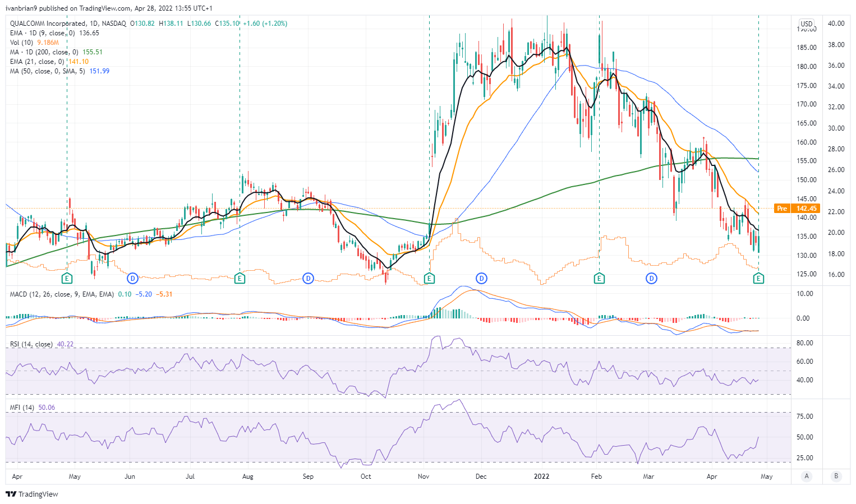
Task: Select the MFI (14) legend
Action: point(33,408)
